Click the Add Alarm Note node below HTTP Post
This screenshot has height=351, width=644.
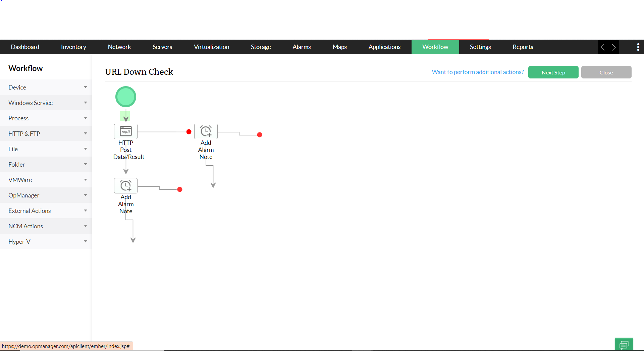tap(126, 185)
